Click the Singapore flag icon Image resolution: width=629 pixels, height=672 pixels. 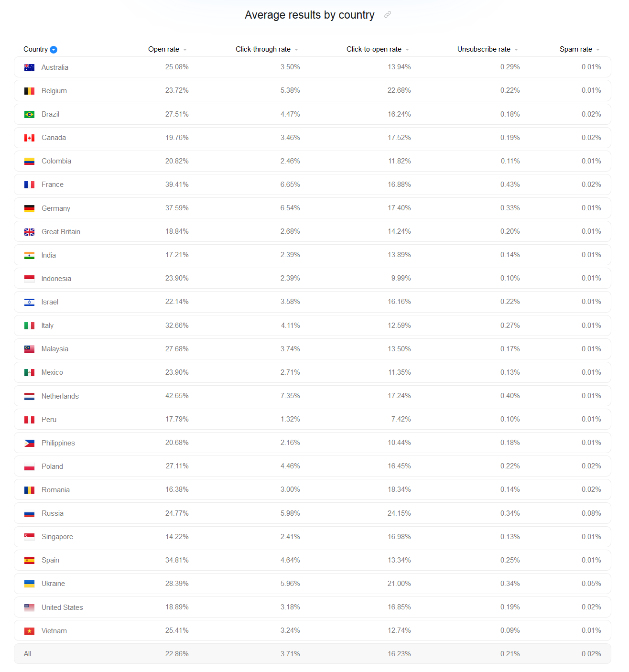[x=29, y=537]
